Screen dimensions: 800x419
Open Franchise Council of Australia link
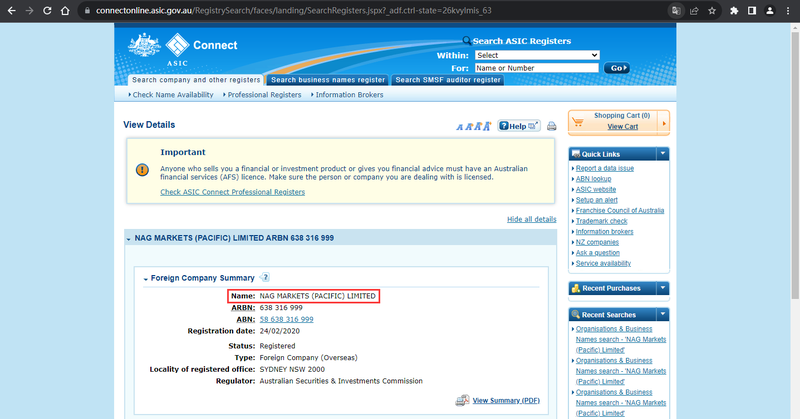620,211
